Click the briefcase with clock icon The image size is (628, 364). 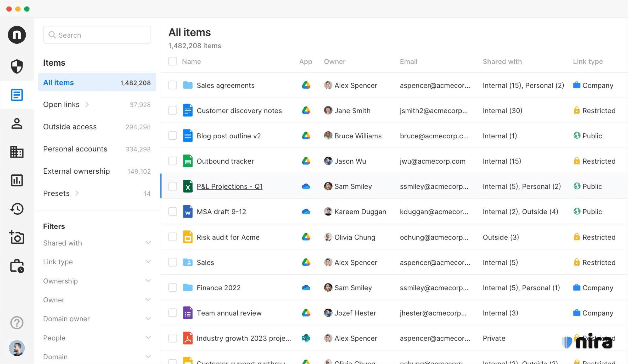tap(17, 266)
